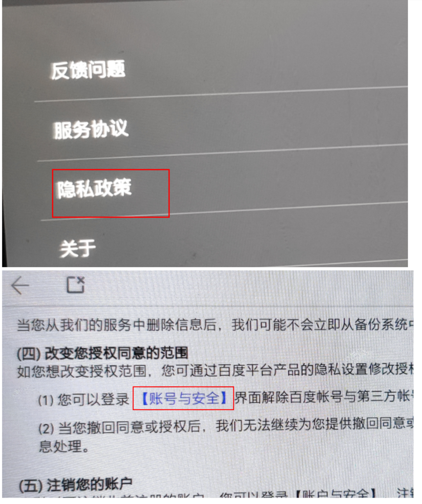Follow the blue 【账号与安全】 link
The image size is (422, 504).
(184, 398)
